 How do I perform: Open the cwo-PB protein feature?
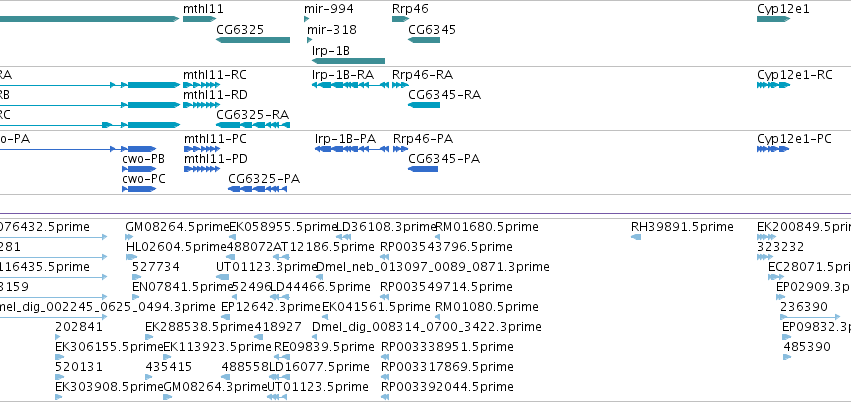tap(139, 169)
